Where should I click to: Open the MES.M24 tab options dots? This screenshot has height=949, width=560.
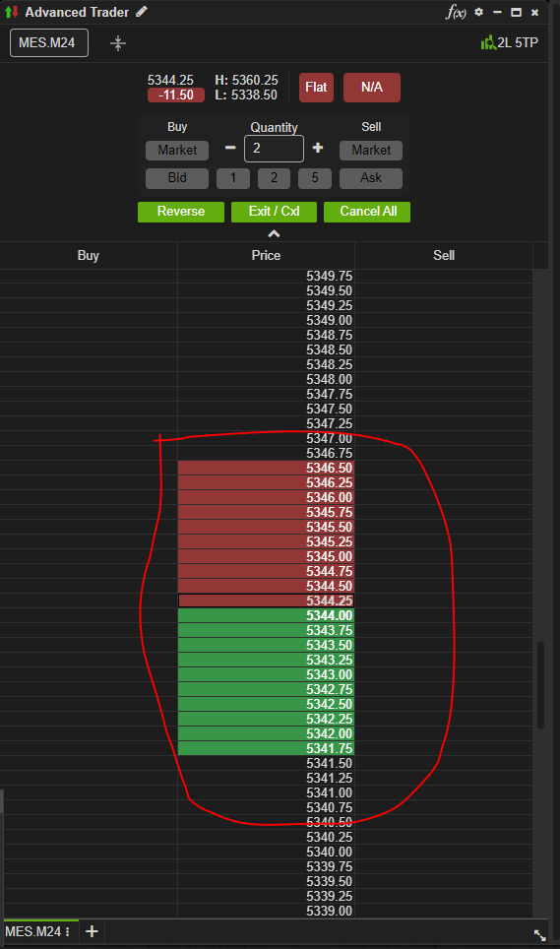68,931
